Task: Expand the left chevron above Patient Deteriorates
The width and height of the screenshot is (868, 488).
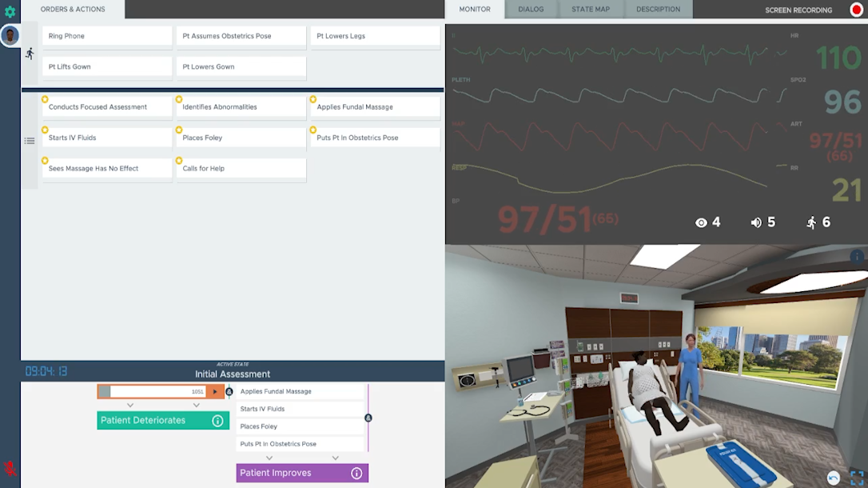Action: tap(130, 406)
